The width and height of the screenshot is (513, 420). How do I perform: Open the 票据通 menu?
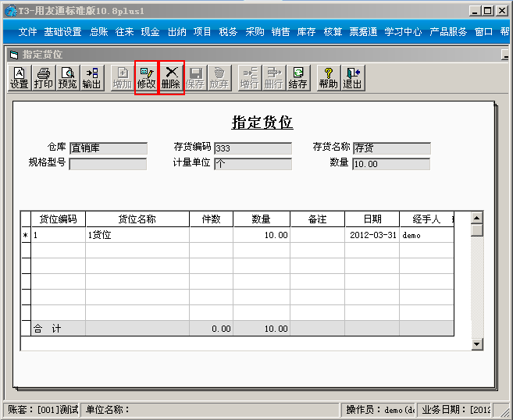click(x=363, y=32)
